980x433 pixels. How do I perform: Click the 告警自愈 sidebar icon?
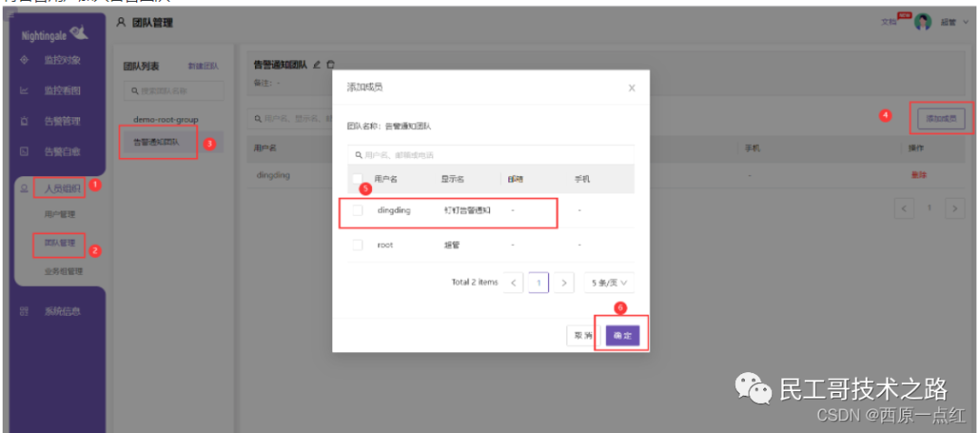click(24, 151)
